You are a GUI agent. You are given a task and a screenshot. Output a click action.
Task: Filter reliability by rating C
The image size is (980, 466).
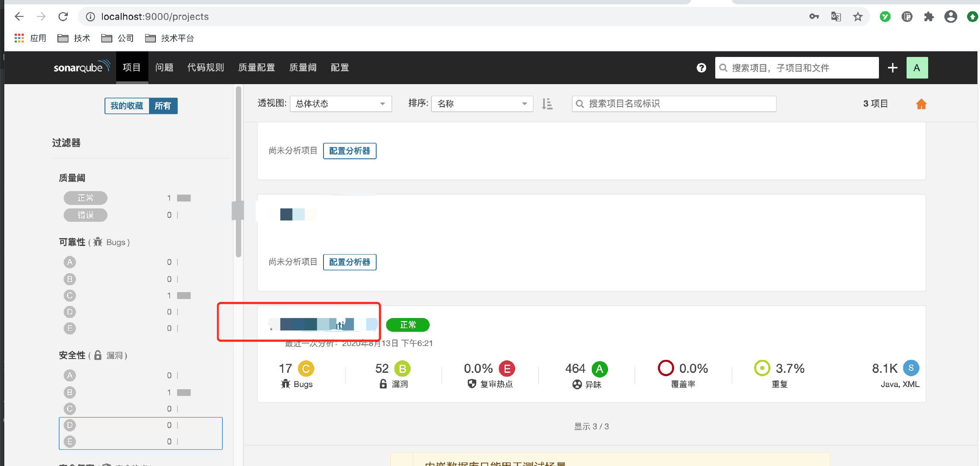70,296
